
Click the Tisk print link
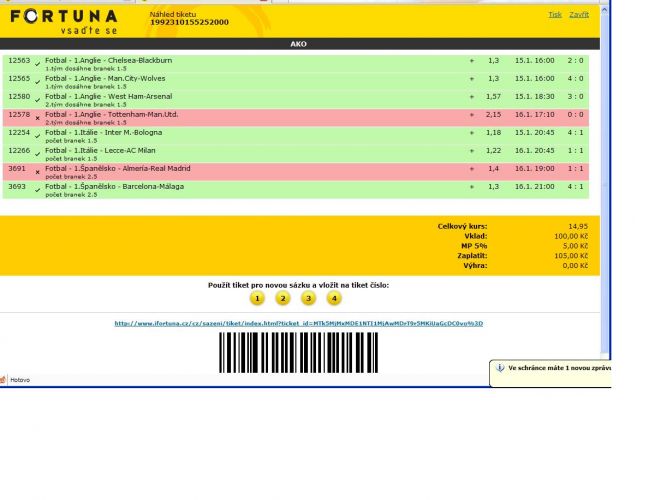[555, 15]
